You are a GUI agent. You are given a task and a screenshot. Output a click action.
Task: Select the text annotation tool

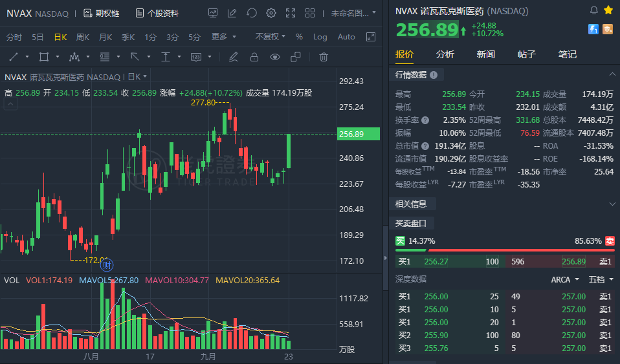(165, 57)
